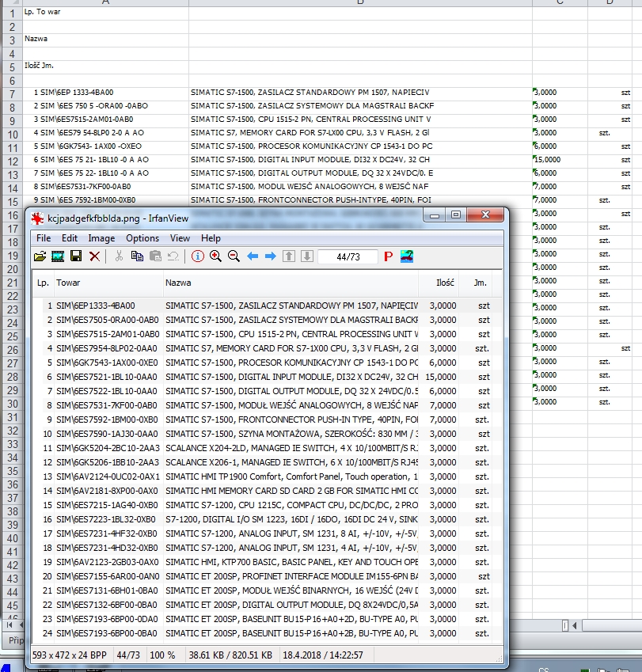
Task: Select spreadsheet cell 'SIMATIC S7-1500, CPU 1515-2 PN' description
Action: click(360, 121)
